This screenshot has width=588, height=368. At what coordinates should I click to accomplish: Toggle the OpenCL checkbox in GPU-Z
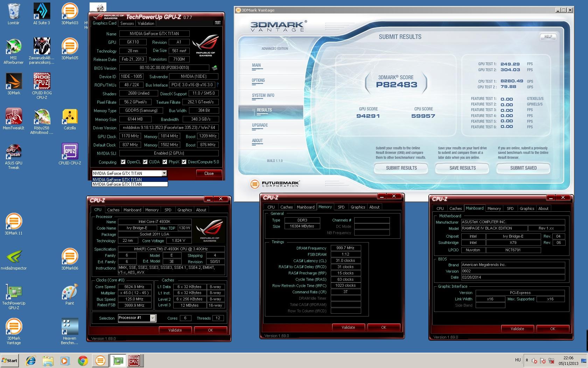(123, 162)
